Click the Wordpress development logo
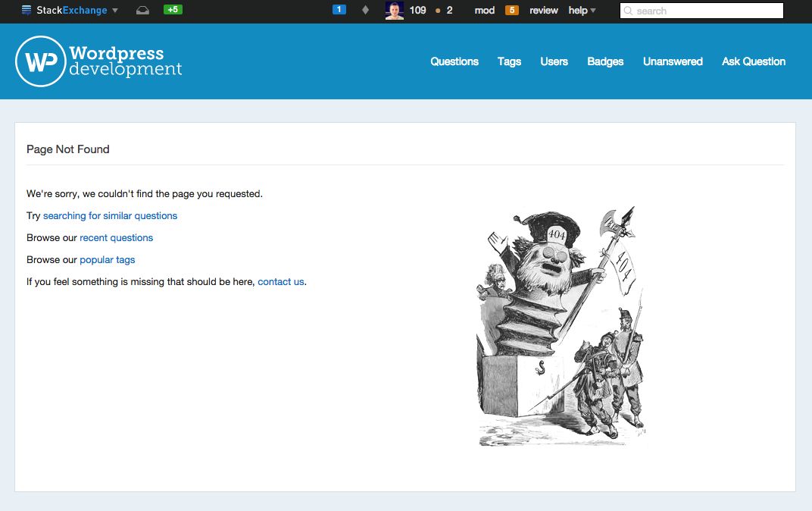 click(x=98, y=61)
